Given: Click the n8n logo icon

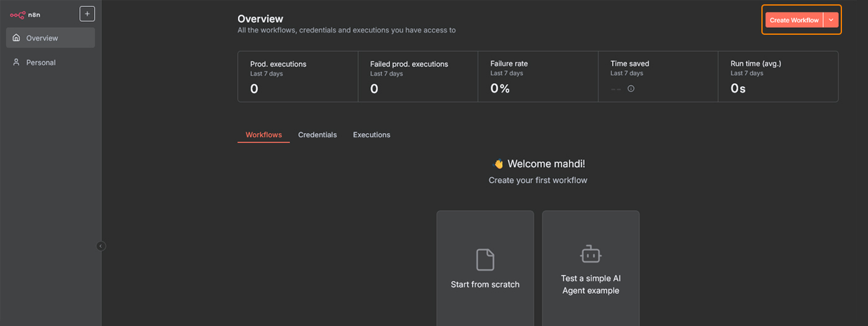Looking at the screenshot, I should (17, 15).
